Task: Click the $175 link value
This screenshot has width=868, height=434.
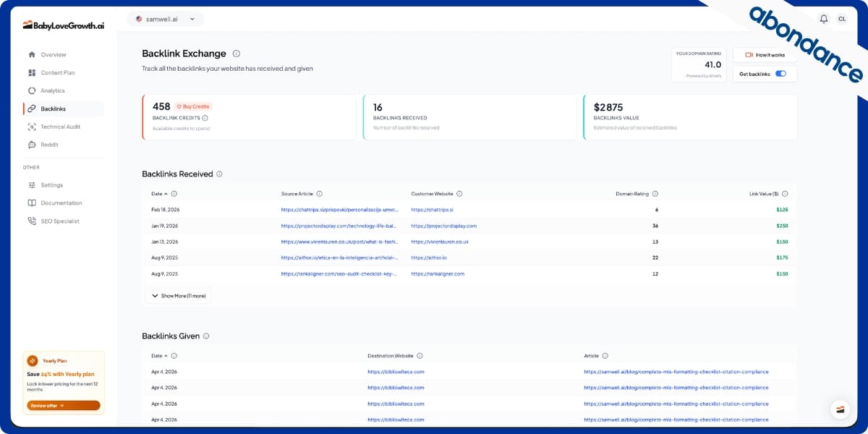Action: pos(782,258)
